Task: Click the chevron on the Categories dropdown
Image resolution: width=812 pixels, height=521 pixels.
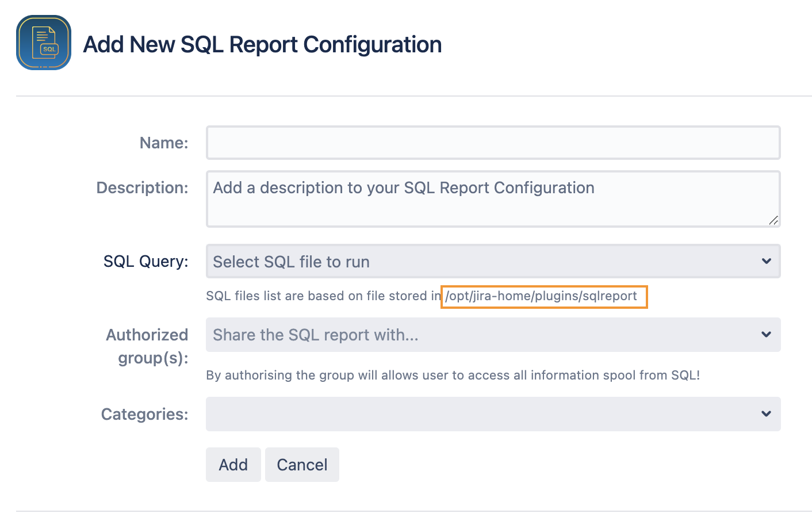Action: [766, 413]
